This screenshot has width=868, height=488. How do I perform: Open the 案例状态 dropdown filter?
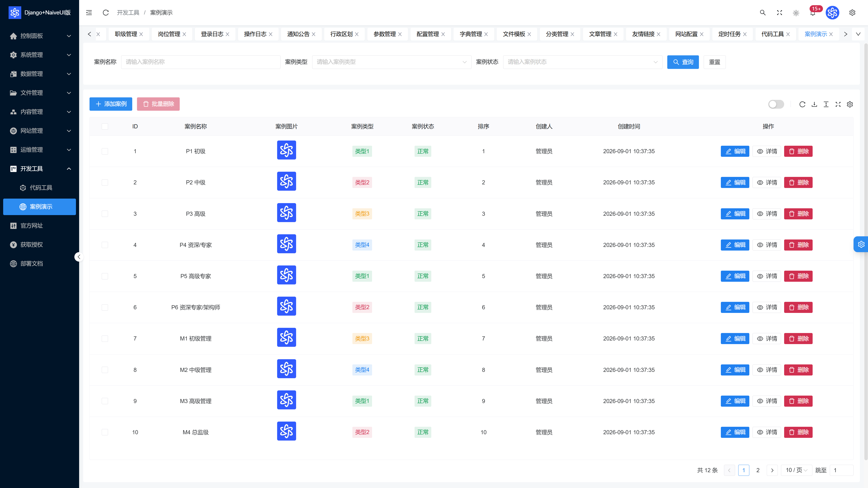583,62
